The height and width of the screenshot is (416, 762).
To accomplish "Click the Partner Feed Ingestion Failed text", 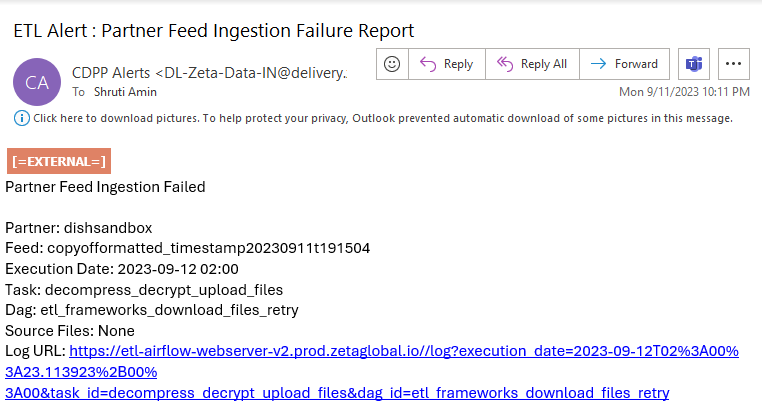I will [x=105, y=187].
